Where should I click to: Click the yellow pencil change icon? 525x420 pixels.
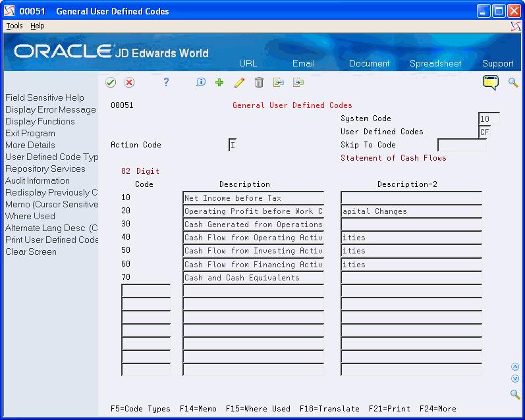(239, 82)
